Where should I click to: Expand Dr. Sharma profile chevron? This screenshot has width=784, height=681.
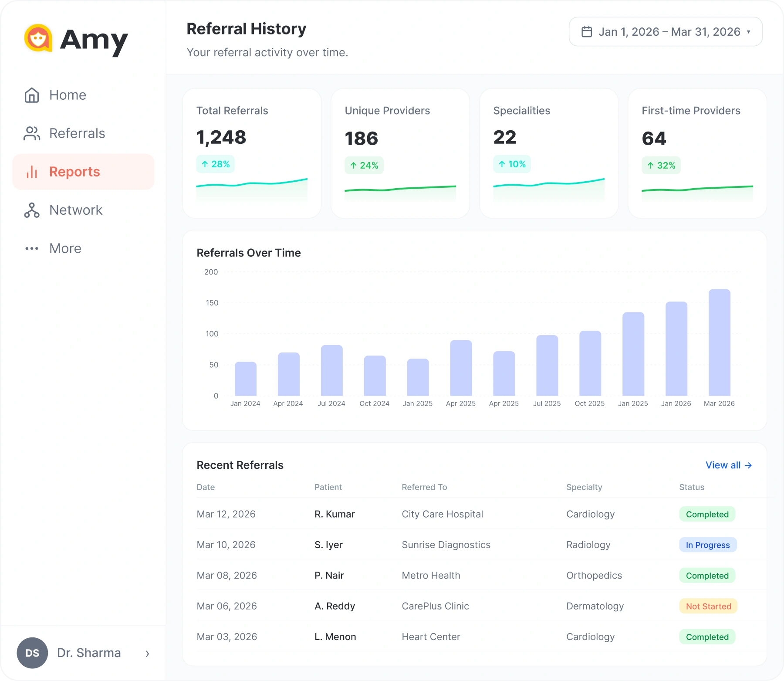click(x=147, y=653)
